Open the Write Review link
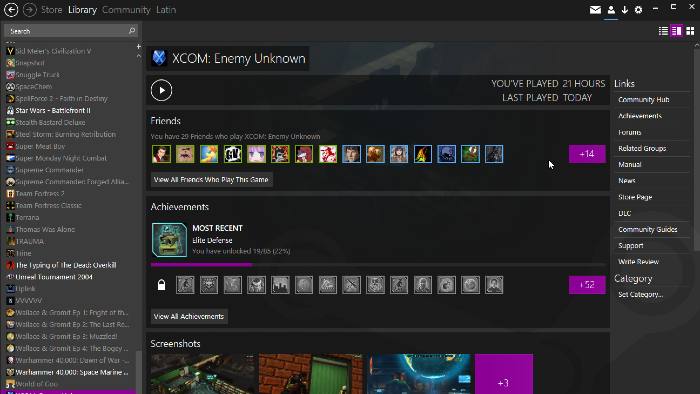The image size is (700, 394). tap(638, 261)
